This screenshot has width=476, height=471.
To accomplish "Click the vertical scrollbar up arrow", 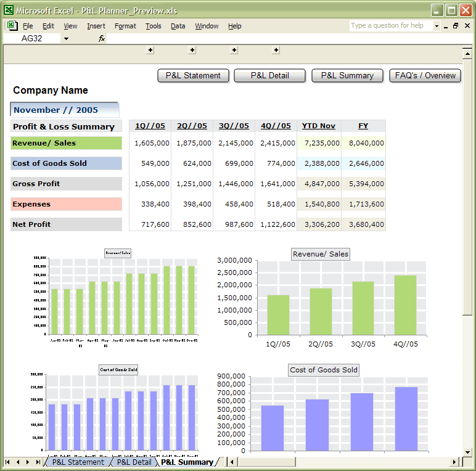I will pos(467,54).
